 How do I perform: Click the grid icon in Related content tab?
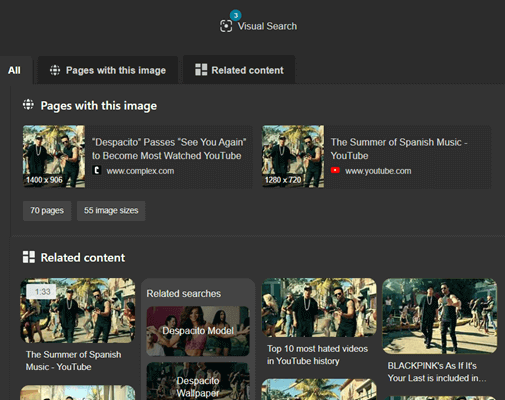click(201, 70)
